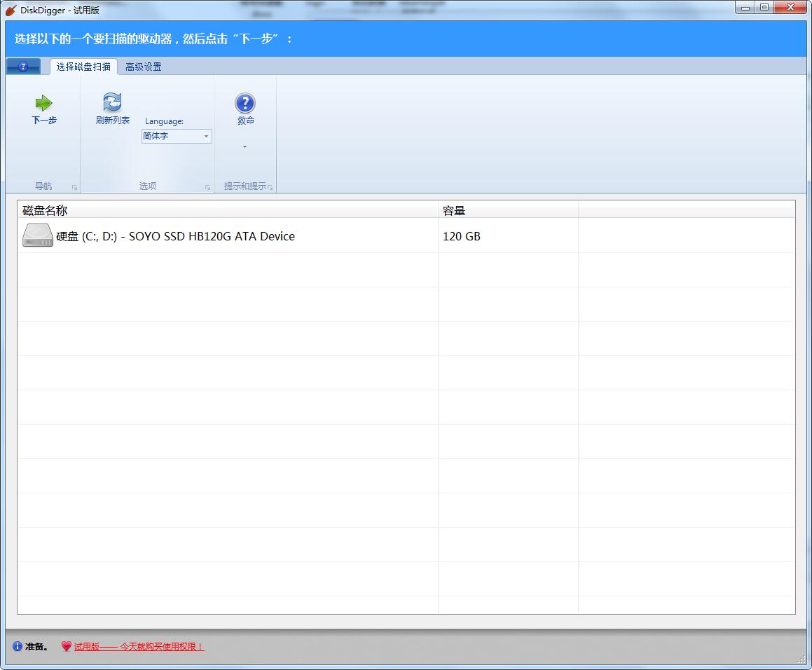Open the 选项 group dialog launcher

coord(207,188)
